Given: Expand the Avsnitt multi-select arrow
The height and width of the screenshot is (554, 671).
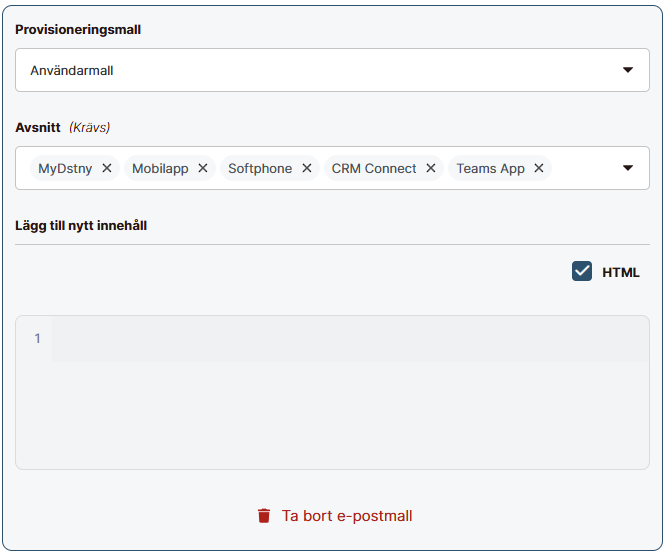Looking at the screenshot, I should point(628,168).
